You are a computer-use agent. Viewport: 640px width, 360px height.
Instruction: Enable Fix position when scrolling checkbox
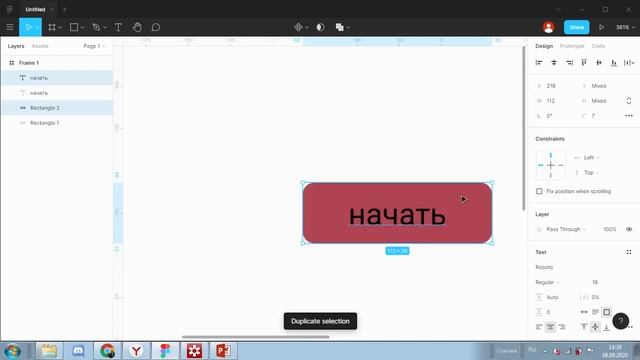coord(539,191)
